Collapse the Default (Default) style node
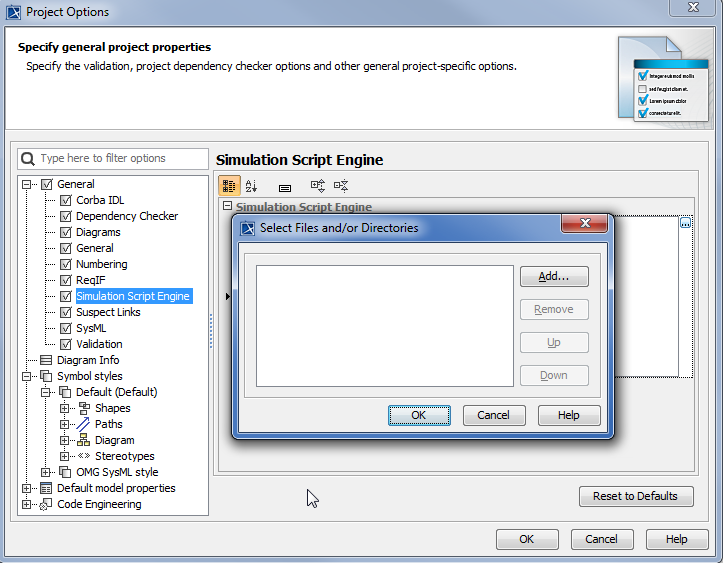The height and width of the screenshot is (563, 723). point(45,392)
